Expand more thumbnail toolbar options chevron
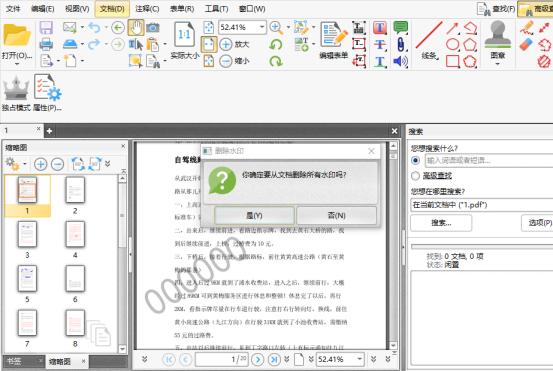 108,164
